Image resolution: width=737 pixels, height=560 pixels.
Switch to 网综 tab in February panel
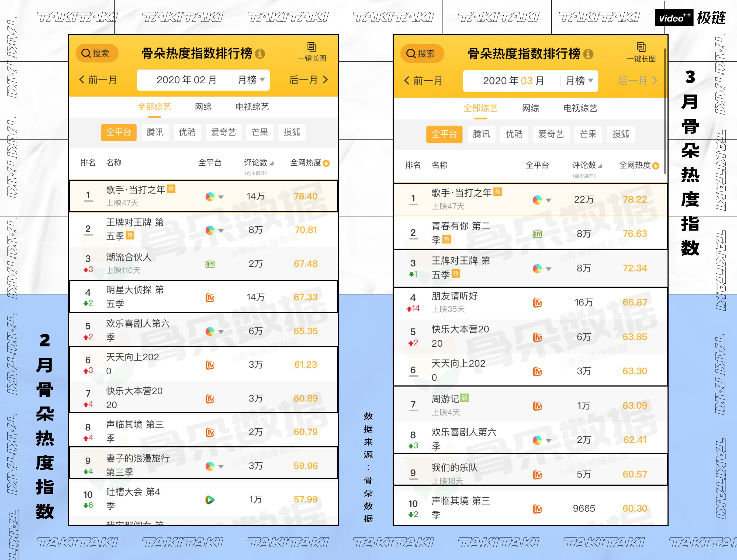(x=203, y=107)
